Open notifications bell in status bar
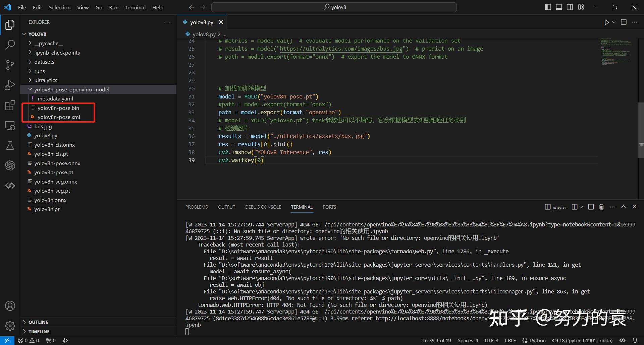Screen dimensions: 644x345 [635, 340]
